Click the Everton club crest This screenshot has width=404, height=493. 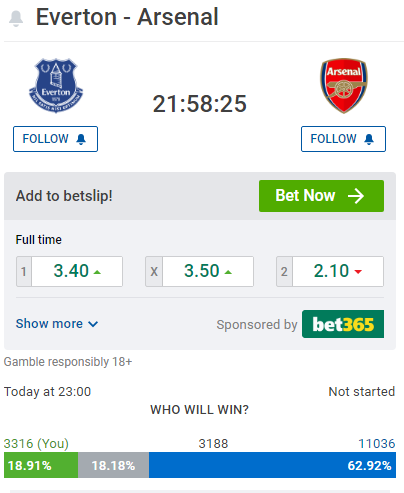coord(56,86)
